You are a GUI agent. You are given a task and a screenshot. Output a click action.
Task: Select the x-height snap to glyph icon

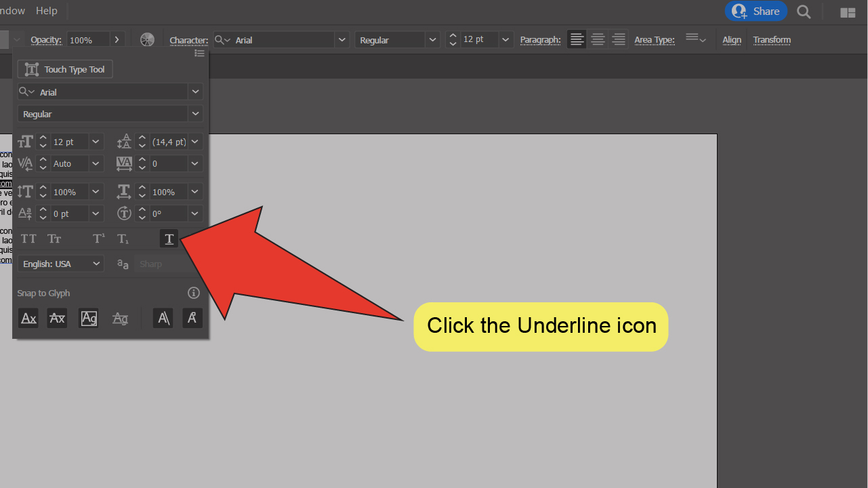coord(58,318)
